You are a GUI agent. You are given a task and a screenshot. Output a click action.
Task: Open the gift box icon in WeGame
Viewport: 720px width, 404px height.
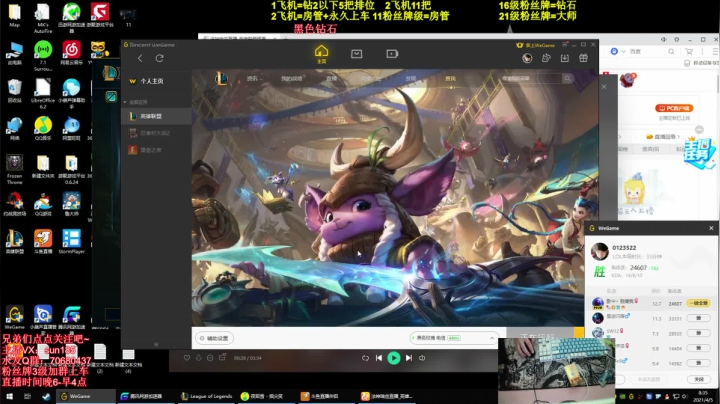click(583, 58)
